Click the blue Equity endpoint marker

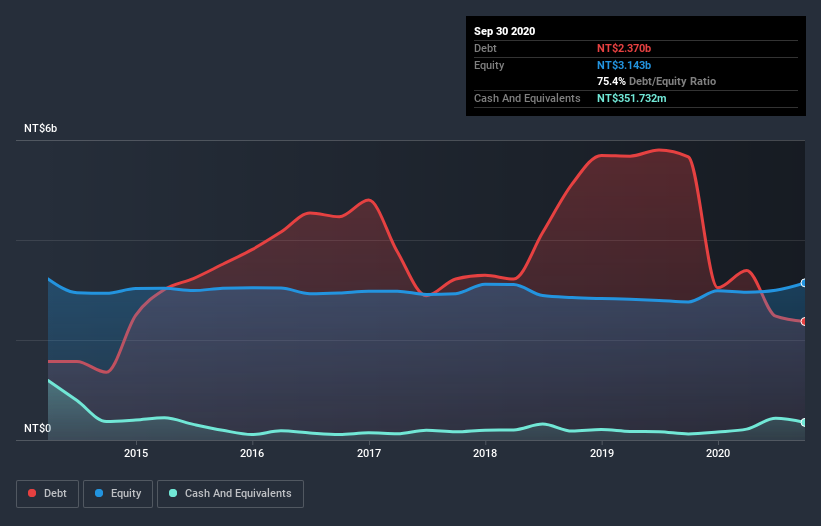click(804, 283)
